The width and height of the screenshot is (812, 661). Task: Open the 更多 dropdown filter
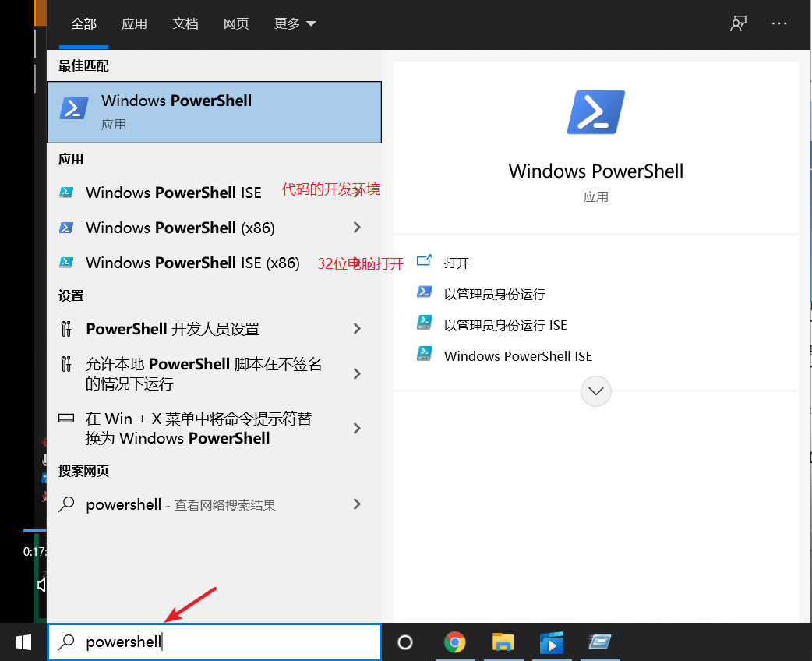click(x=295, y=24)
